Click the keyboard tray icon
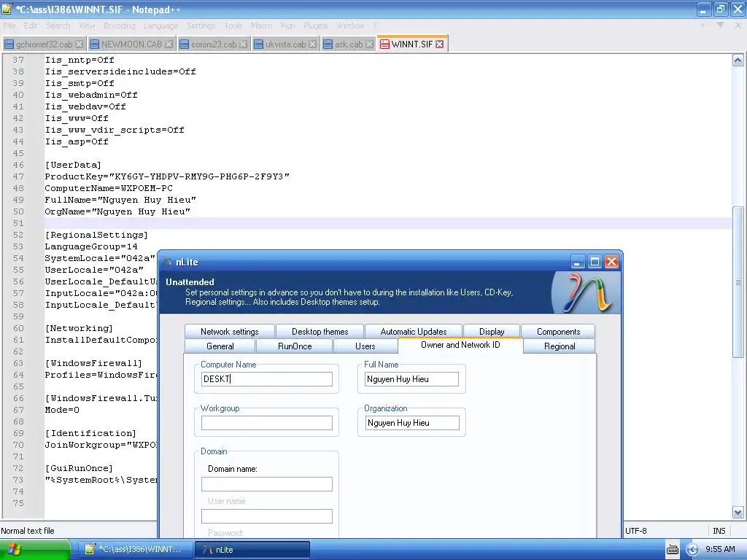This screenshot has height=560, width=747. pos(672,550)
